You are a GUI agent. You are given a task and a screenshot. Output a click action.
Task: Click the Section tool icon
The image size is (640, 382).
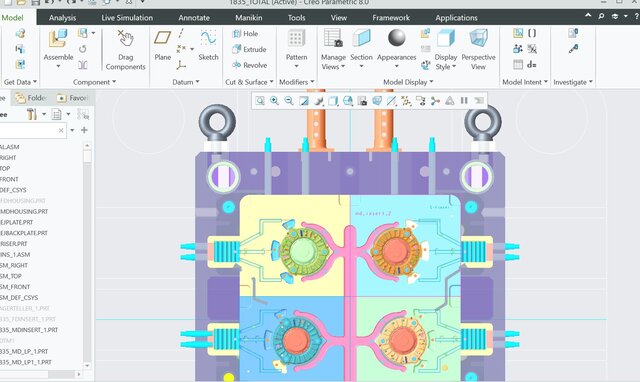(361, 38)
